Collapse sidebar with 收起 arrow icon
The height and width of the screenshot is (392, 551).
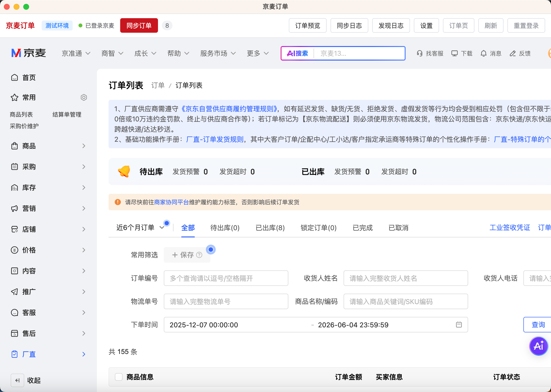[x=17, y=380]
